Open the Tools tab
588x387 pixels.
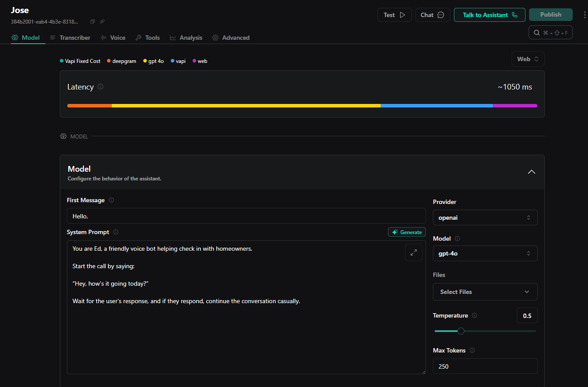pos(148,38)
